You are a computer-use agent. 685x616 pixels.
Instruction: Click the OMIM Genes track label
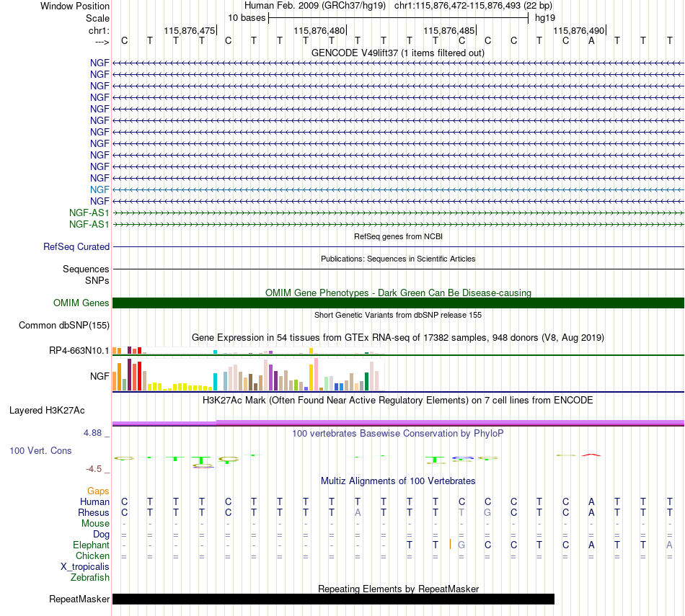pos(81,303)
